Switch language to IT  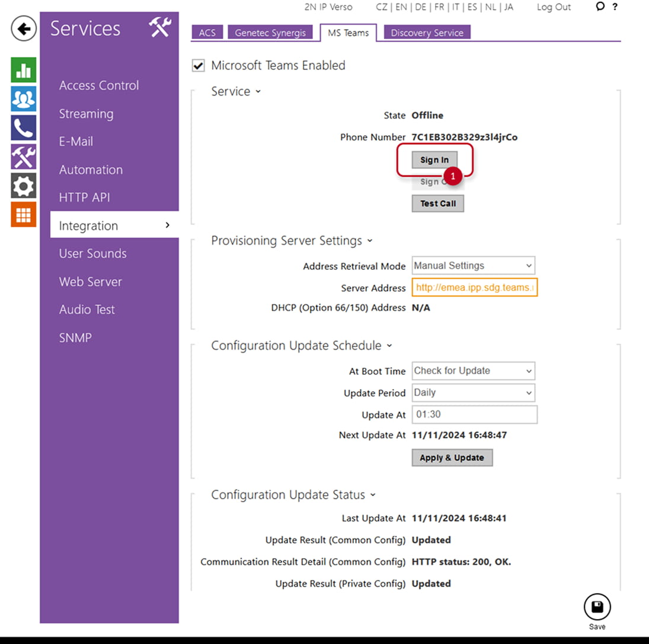pos(456,7)
